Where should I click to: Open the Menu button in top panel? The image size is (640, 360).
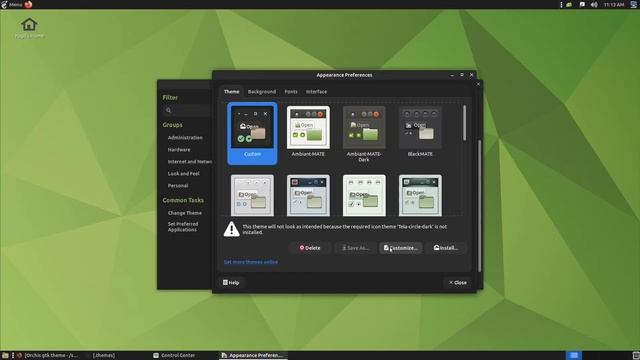11,4
